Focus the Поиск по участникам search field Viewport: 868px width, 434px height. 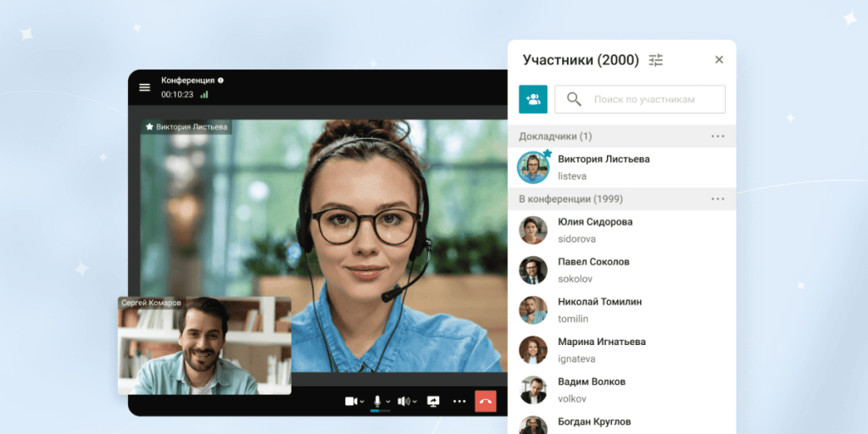point(640,99)
